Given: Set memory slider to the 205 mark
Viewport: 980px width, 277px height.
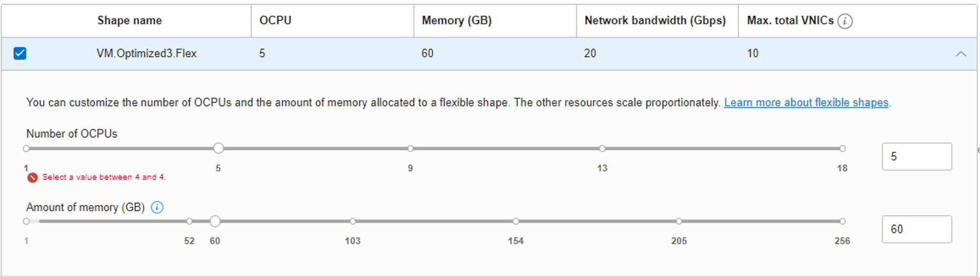Looking at the screenshot, I should (x=679, y=221).
